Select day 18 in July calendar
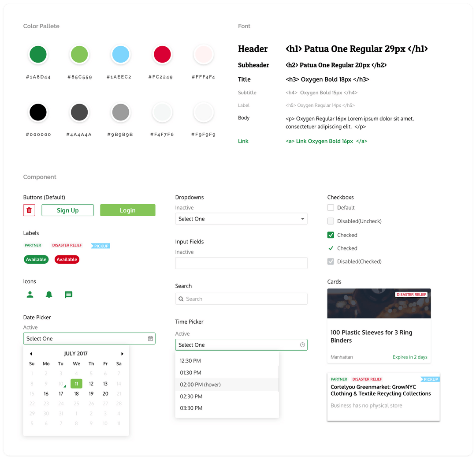476x464 pixels. pos(76,394)
